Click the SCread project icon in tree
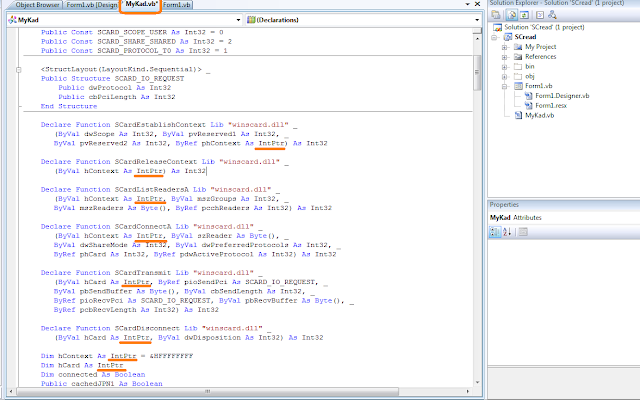 point(508,37)
